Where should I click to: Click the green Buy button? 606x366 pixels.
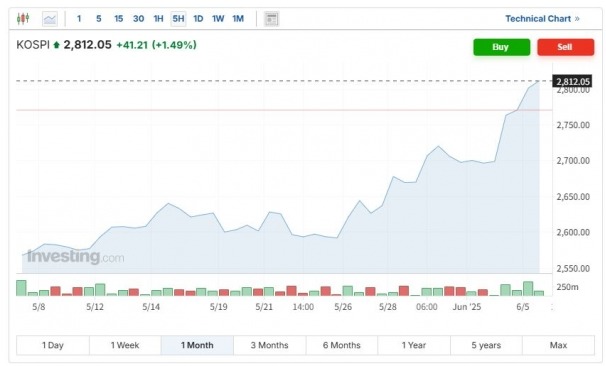(502, 47)
